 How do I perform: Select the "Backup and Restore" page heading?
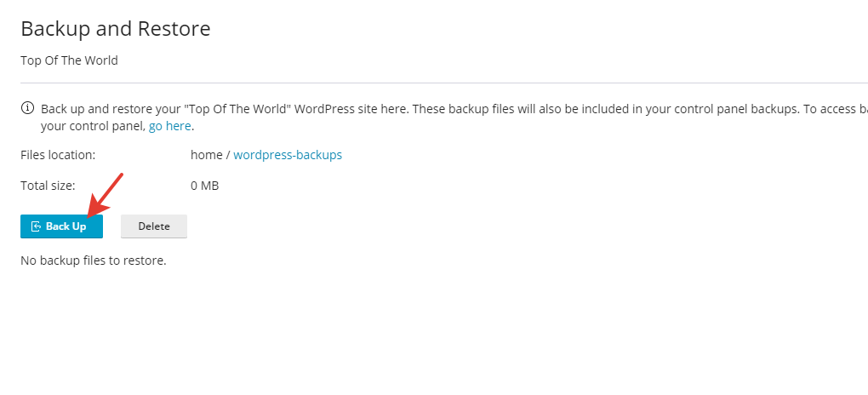click(x=115, y=29)
